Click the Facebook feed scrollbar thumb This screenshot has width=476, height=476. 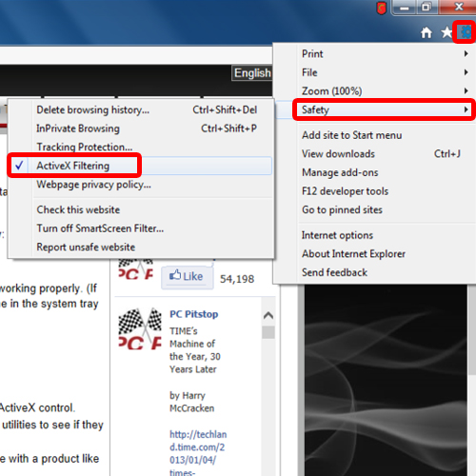click(268, 332)
